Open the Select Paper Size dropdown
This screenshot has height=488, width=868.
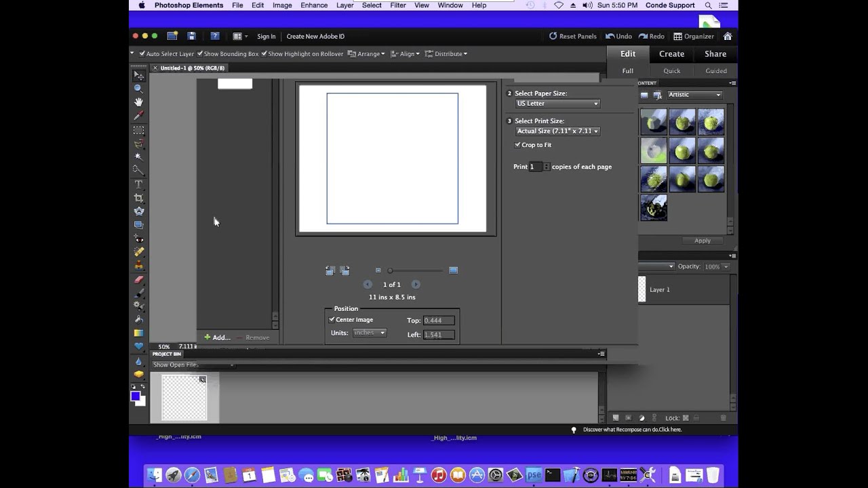[x=557, y=104]
